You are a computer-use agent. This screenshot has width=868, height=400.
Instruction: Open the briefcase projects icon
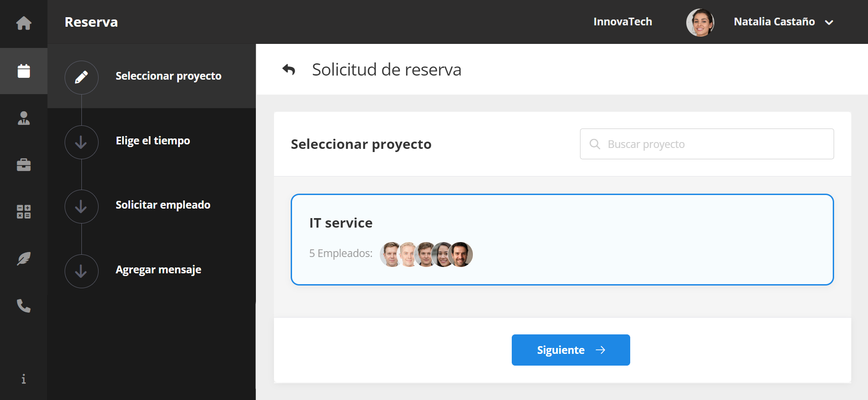click(24, 165)
